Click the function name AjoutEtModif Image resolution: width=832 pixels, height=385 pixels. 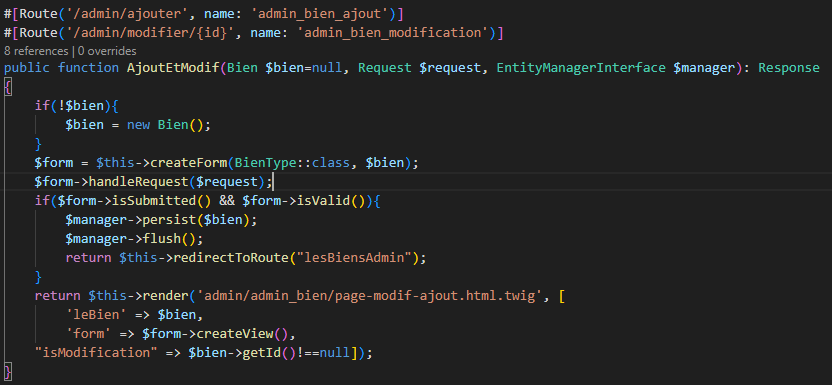pyautogui.click(x=174, y=68)
